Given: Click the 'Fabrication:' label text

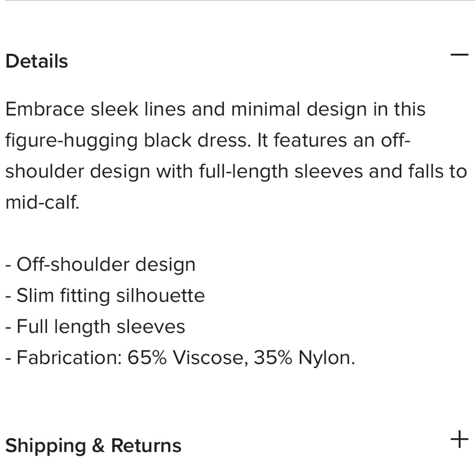Looking at the screenshot, I should click(69, 357).
